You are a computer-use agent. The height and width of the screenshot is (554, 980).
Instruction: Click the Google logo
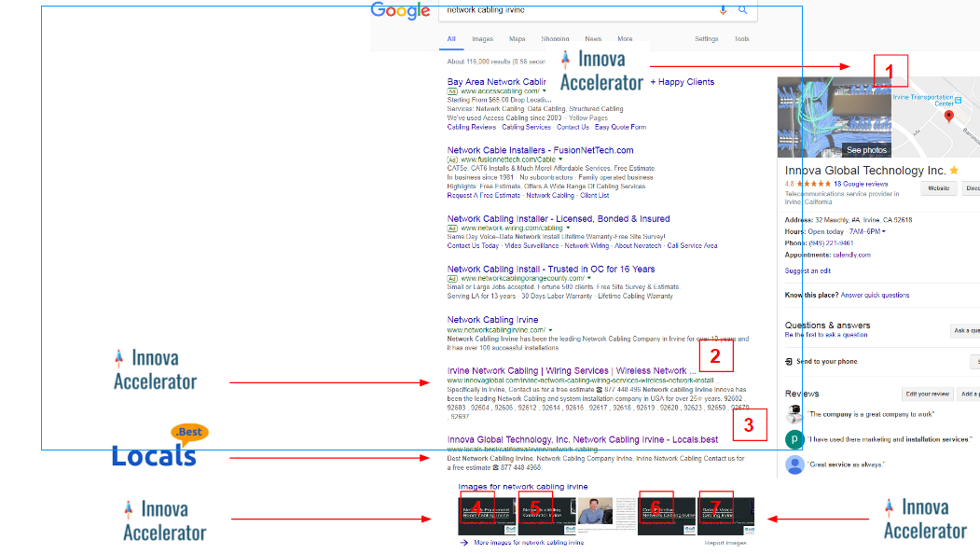(x=401, y=10)
